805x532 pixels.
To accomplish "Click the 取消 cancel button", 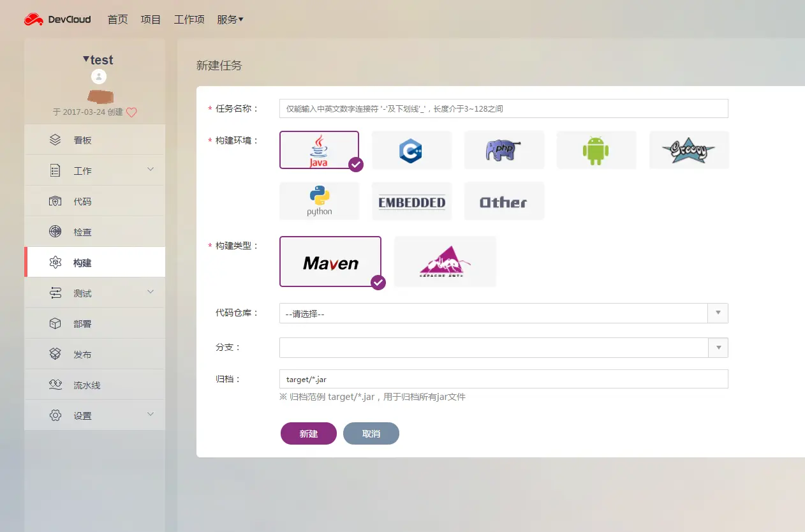I will click(x=371, y=433).
